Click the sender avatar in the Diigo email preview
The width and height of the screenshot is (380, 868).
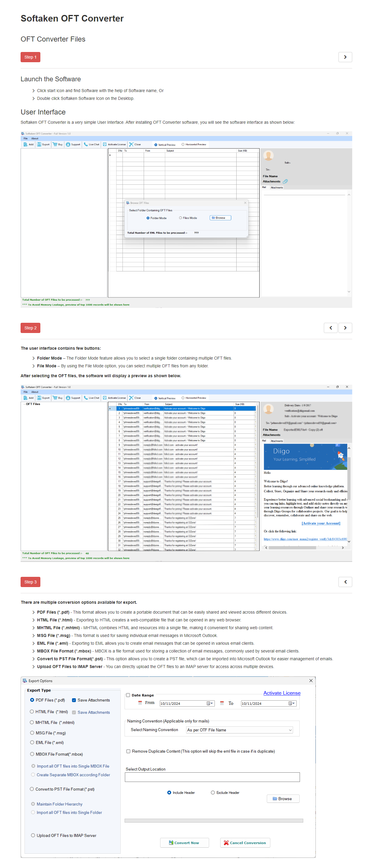click(x=268, y=409)
